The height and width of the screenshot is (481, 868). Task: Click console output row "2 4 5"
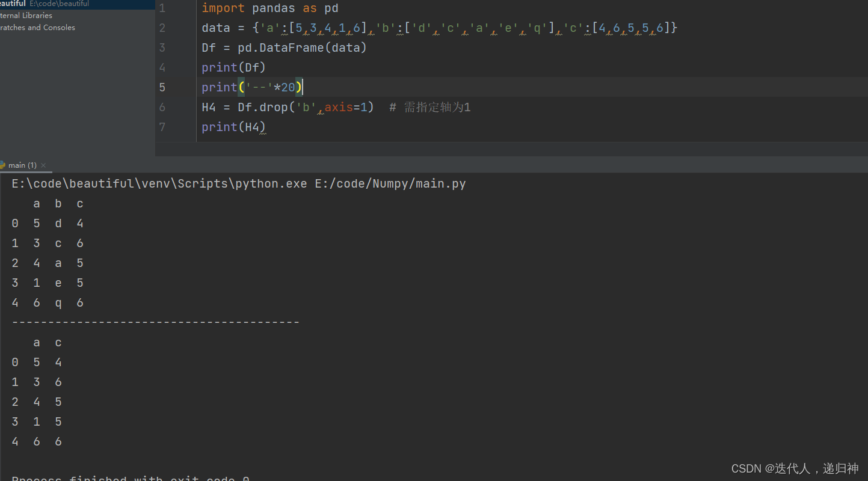coord(37,402)
